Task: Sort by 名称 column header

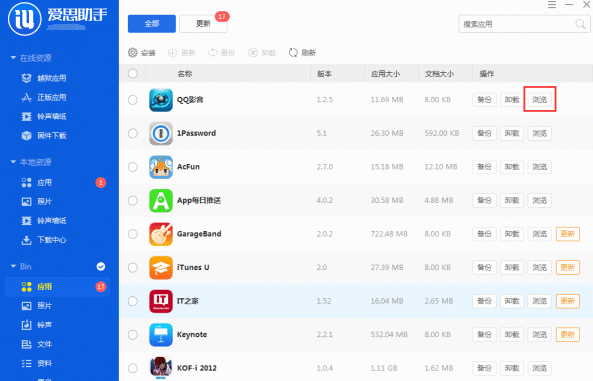Action: [x=185, y=74]
